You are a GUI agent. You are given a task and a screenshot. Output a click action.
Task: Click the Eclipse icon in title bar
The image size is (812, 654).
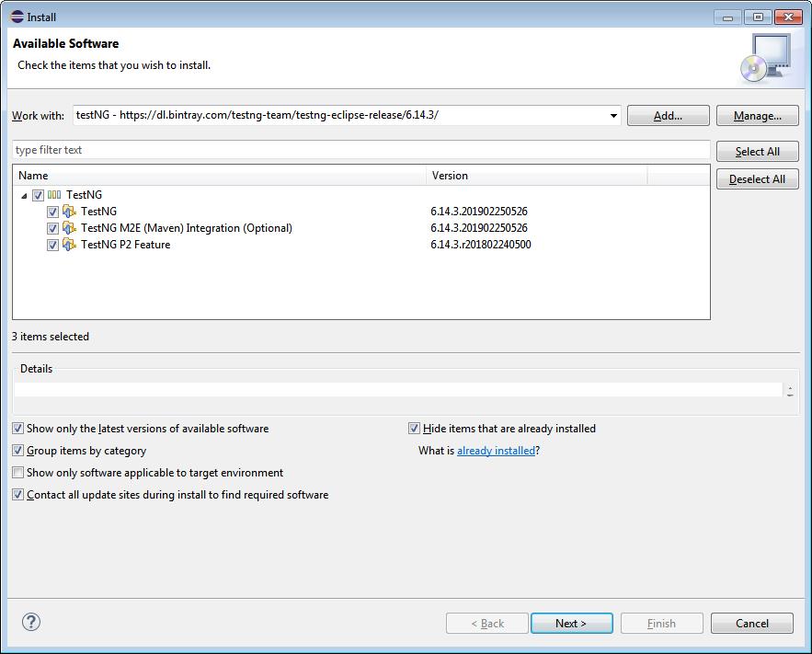click(17, 17)
